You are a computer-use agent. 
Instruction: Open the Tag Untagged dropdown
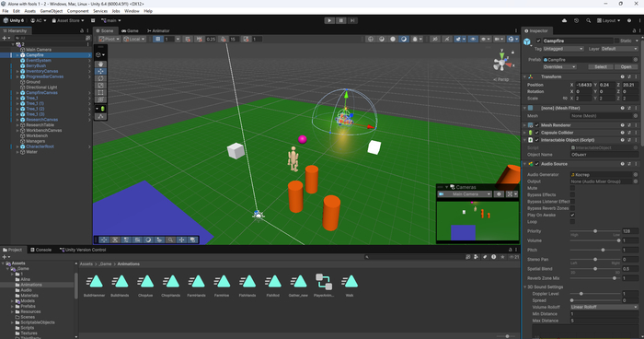[x=563, y=49]
